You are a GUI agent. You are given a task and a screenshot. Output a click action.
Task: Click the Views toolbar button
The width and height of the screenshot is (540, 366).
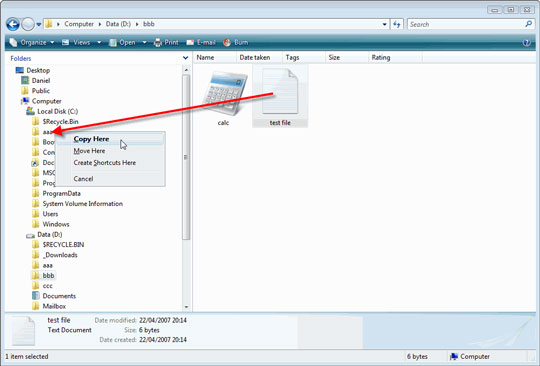(x=77, y=42)
